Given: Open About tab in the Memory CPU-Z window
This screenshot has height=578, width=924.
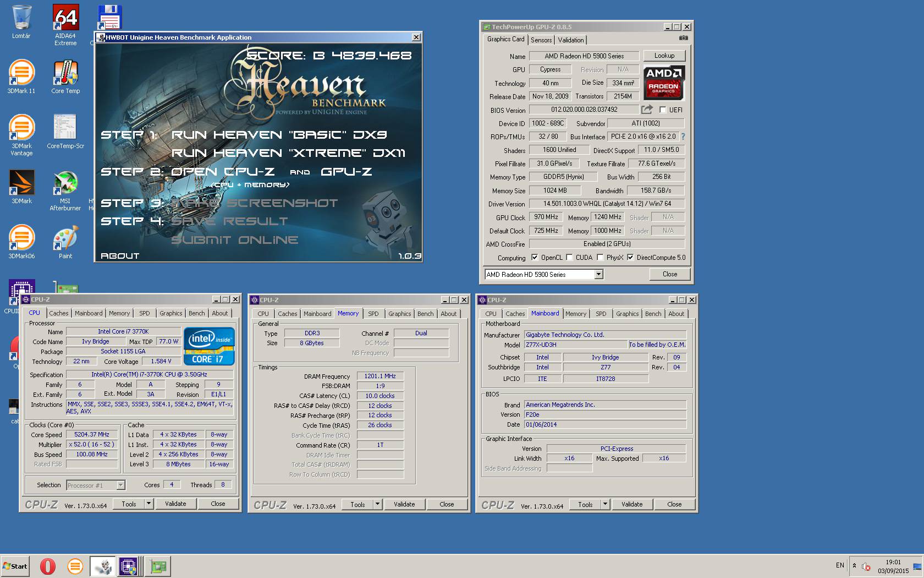Looking at the screenshot, I should pyautogui.click(x=449, y=314).
